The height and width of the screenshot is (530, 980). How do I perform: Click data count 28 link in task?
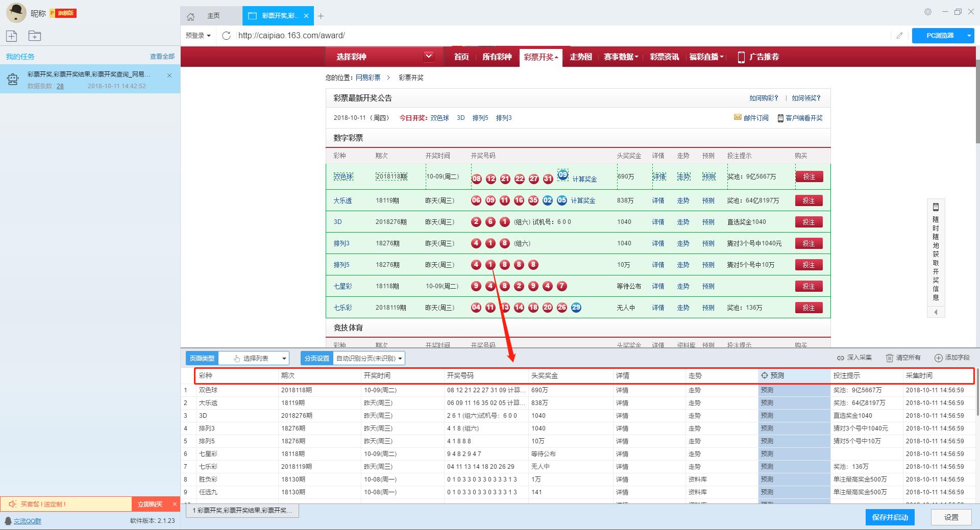(x=60, y=86)
